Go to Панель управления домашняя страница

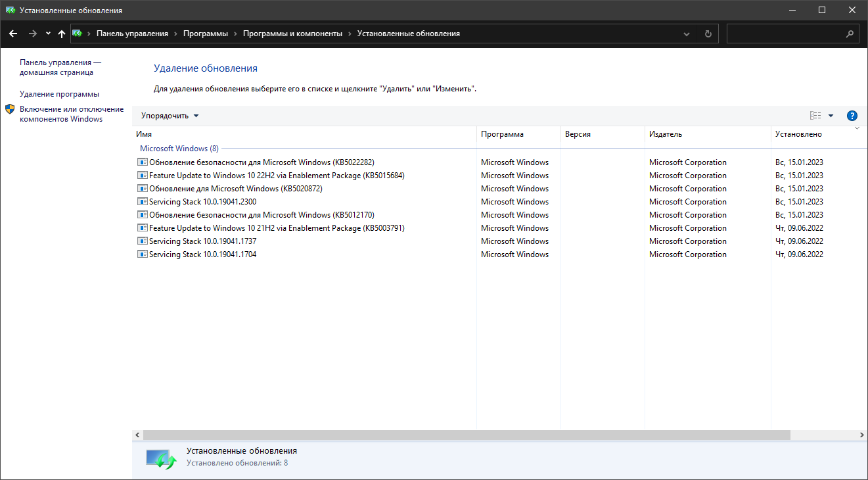tap(60, 67)
